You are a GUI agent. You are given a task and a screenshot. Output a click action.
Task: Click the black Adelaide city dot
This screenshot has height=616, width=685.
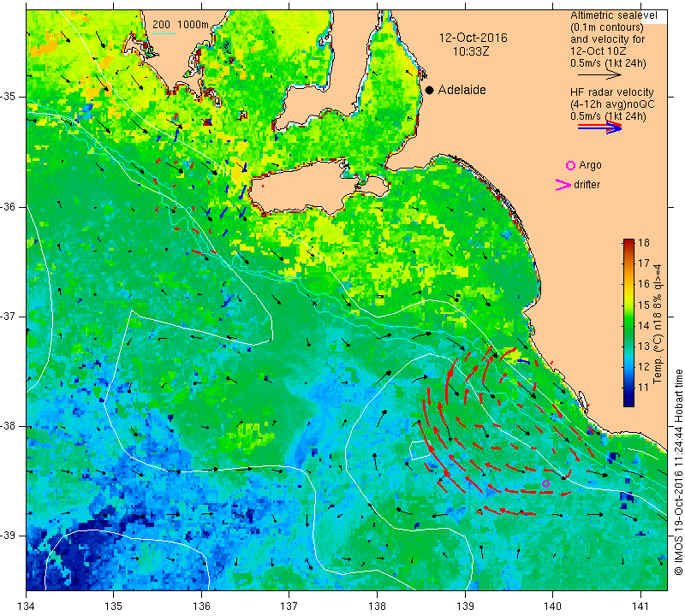[x=430, y=91]
